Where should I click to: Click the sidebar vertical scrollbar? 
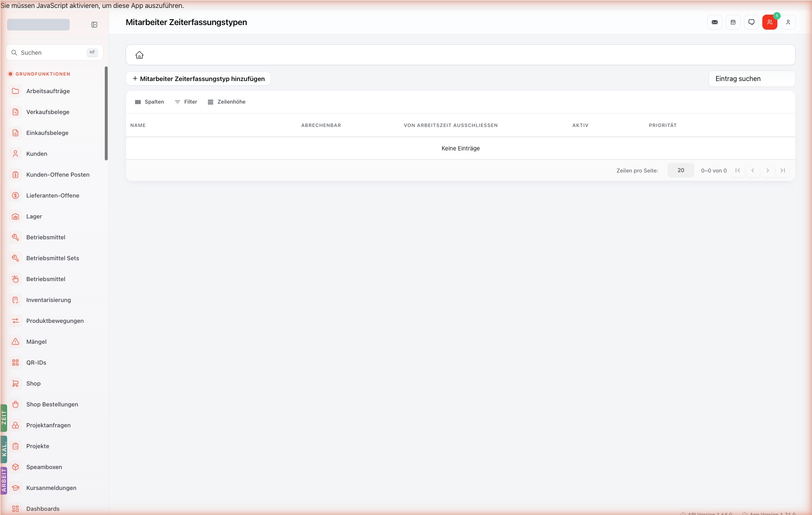click(x=106, y=113)
